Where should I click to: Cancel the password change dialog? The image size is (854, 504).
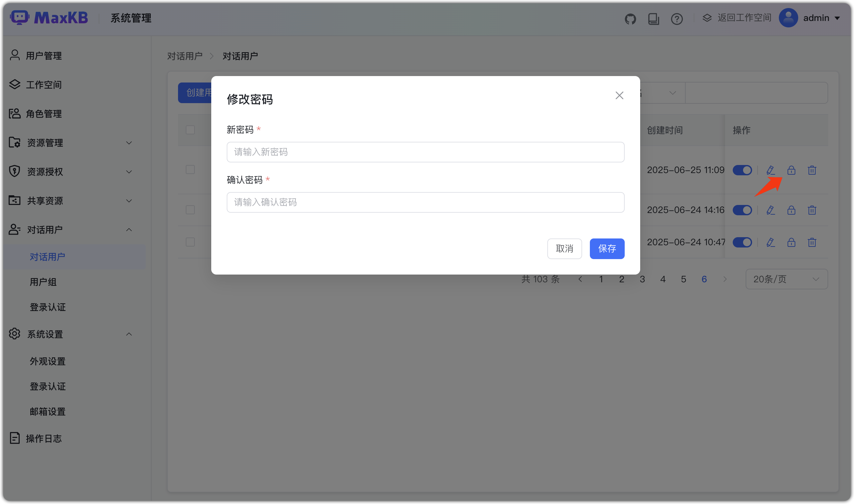pyautogui.click(x=564, y=248)
